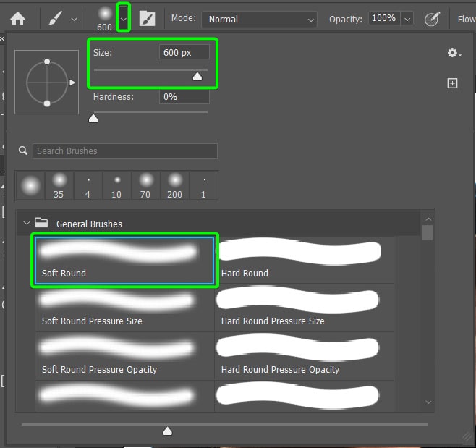Click the brush angle preview circle
Screen dimensions: 476x448
tap(47, 82)
